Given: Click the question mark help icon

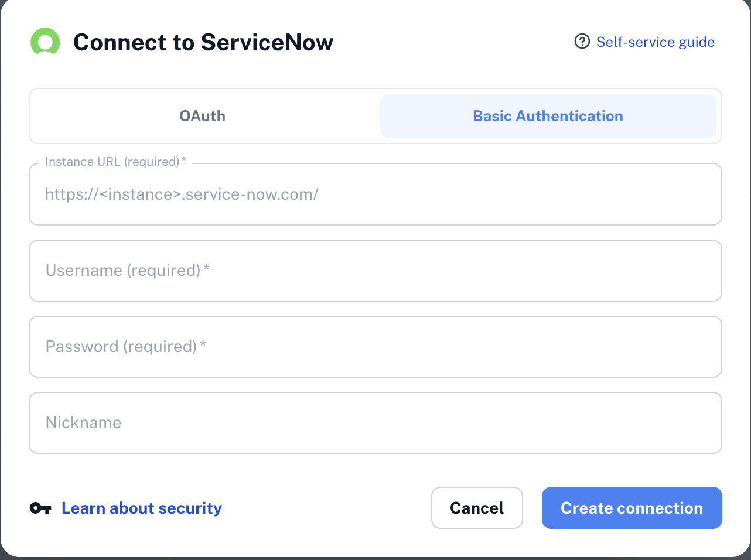Looking at the screenshot, I should (x=582, y=42).
